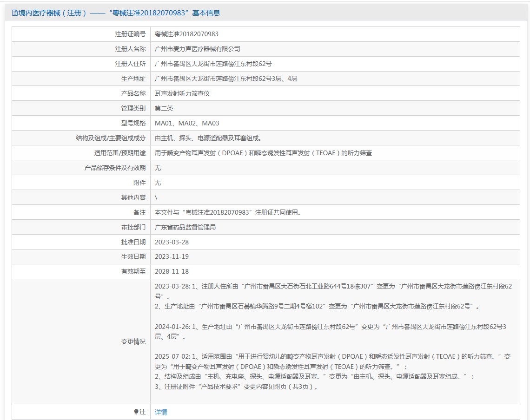Screen dimensions: 530x420
Task: Click the document icon in the header
Action: [14, 13]
